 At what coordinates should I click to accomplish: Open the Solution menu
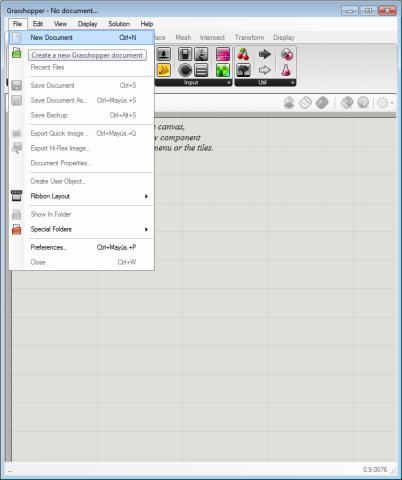click(119, 24)
